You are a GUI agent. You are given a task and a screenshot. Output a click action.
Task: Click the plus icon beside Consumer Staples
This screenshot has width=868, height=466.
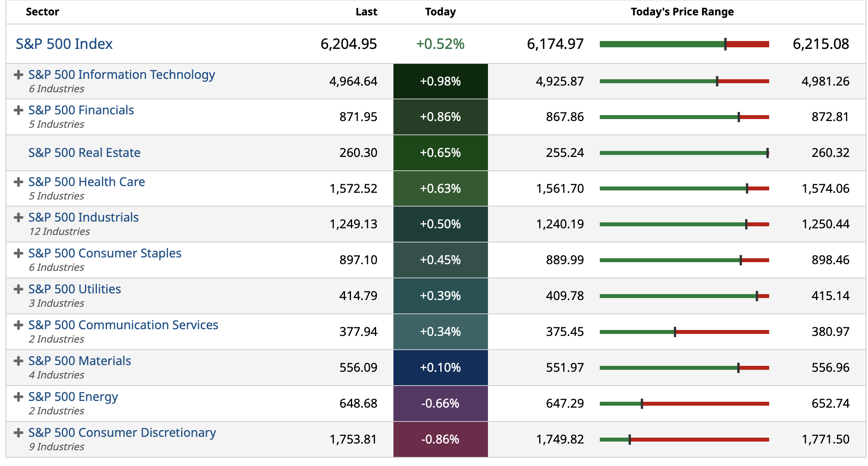(18, 254)
